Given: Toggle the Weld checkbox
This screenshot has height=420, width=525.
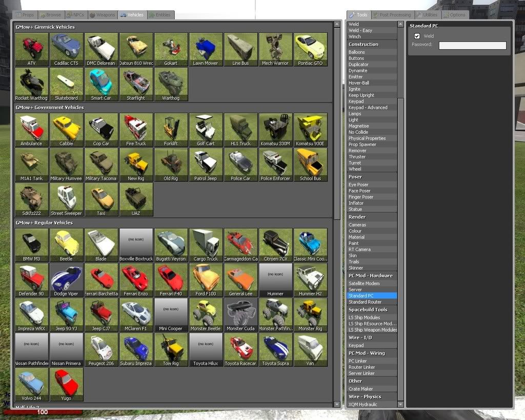Looking at the screenshot, I should pyautogui.click(x=417, y=36).
